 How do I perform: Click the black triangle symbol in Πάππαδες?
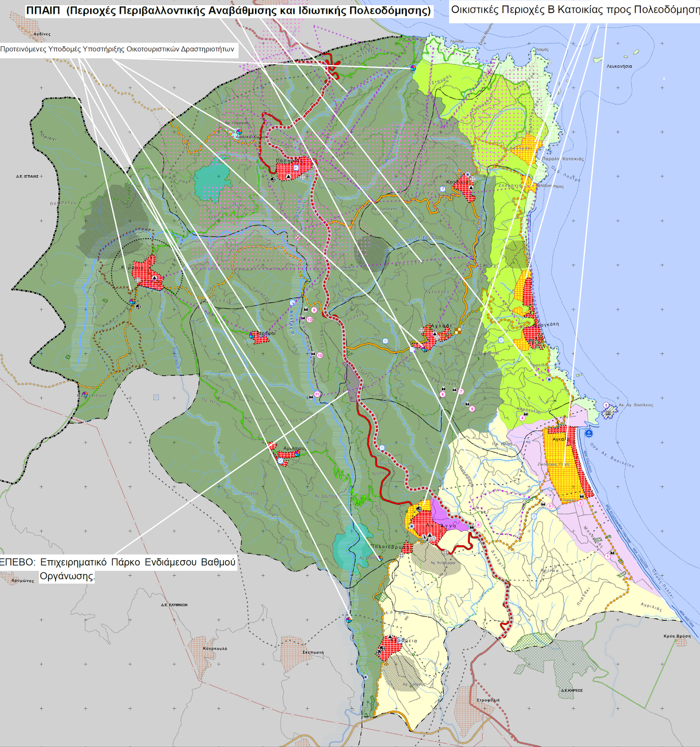pyautogui.click(x=288, y=176)
